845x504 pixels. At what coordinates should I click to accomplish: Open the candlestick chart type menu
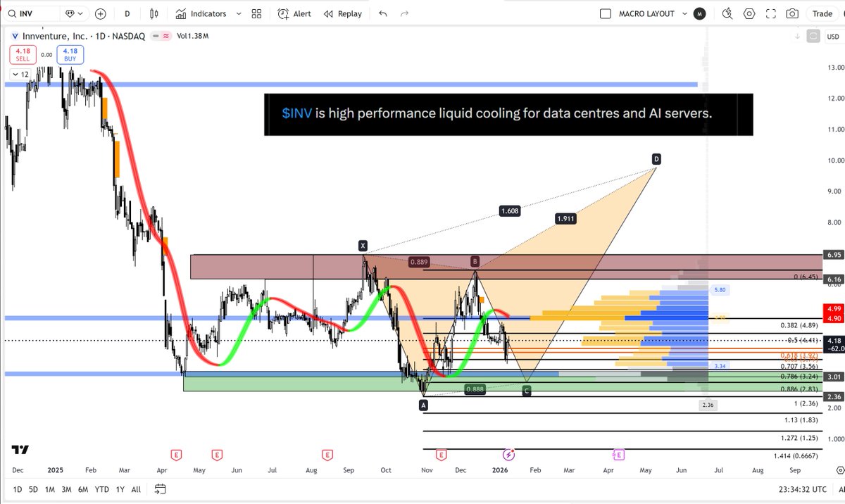click(156, 13)
